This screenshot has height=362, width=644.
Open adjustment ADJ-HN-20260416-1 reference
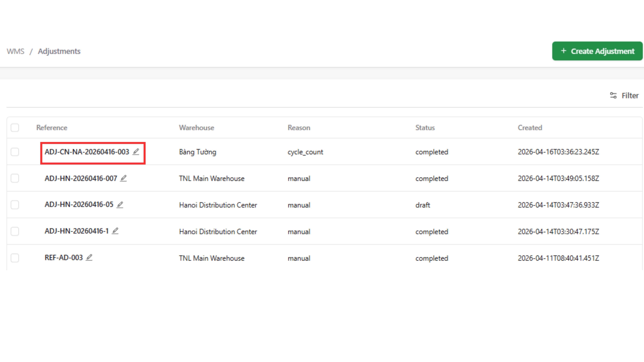[77, 231]
